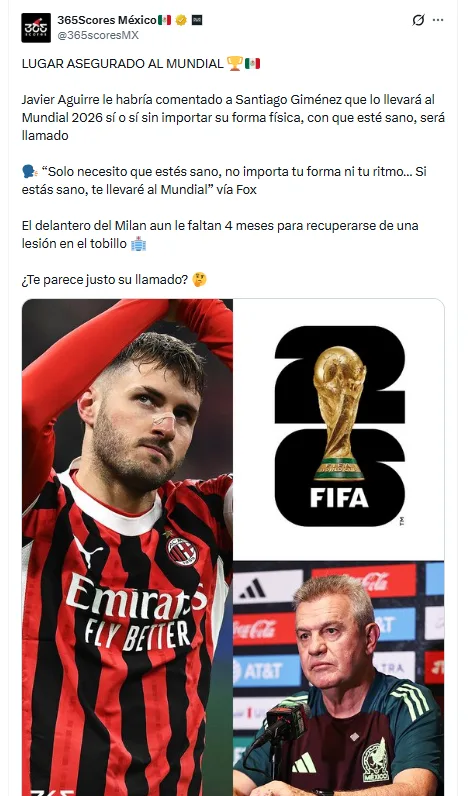Click the hospital emoji after "tobillo"
The width and height of the screenshot is (470, 796).
138,244
